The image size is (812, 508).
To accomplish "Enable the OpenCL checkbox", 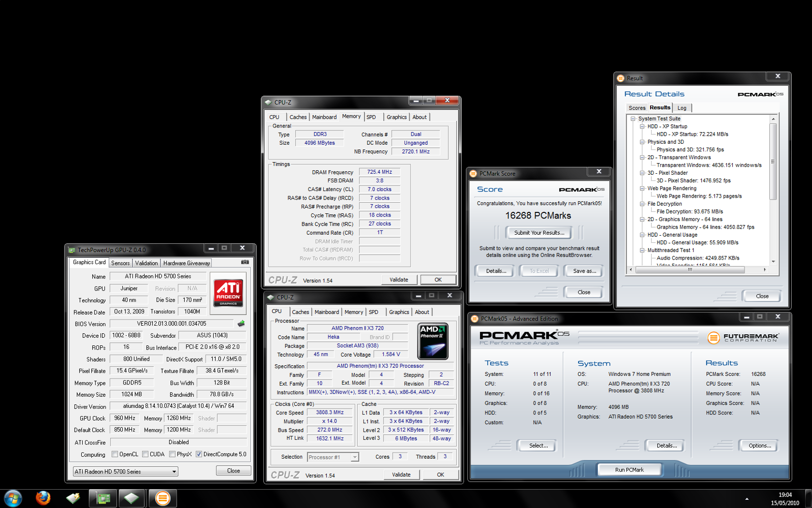I will 115,454.
